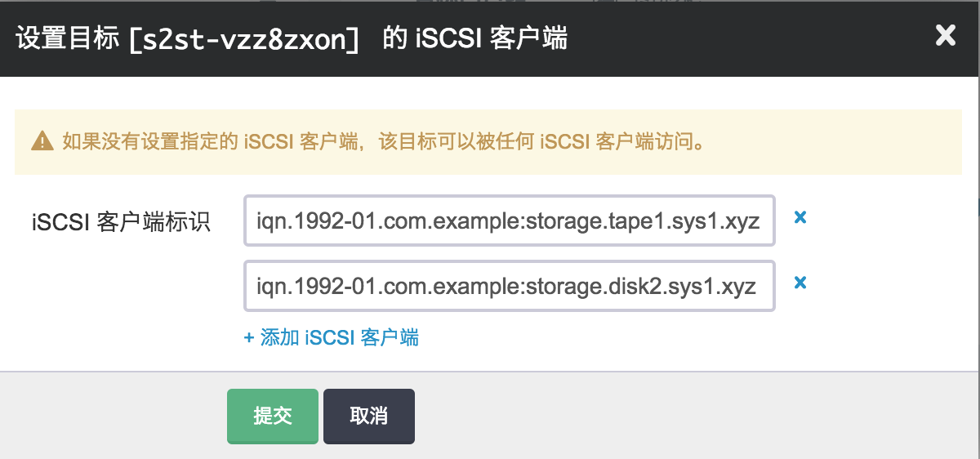Click the target ID s2st-vzz8zxon in title

pyautogui.click(x=244, y=38)
